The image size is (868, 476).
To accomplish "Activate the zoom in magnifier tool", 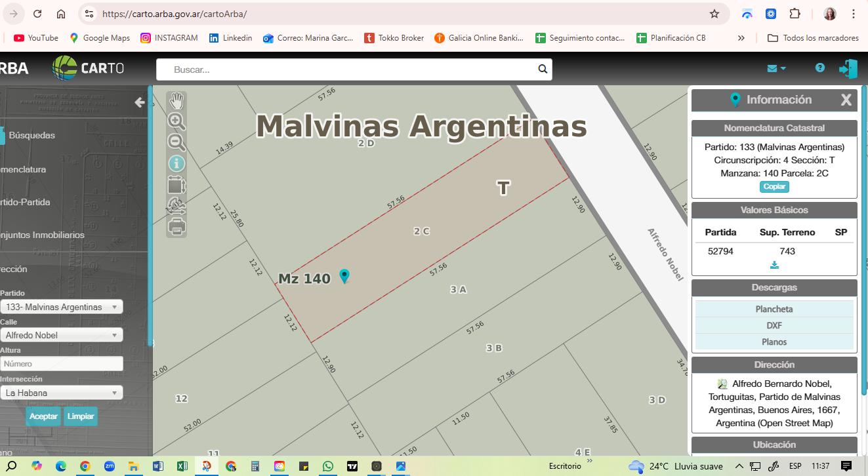I will (176, 121).
